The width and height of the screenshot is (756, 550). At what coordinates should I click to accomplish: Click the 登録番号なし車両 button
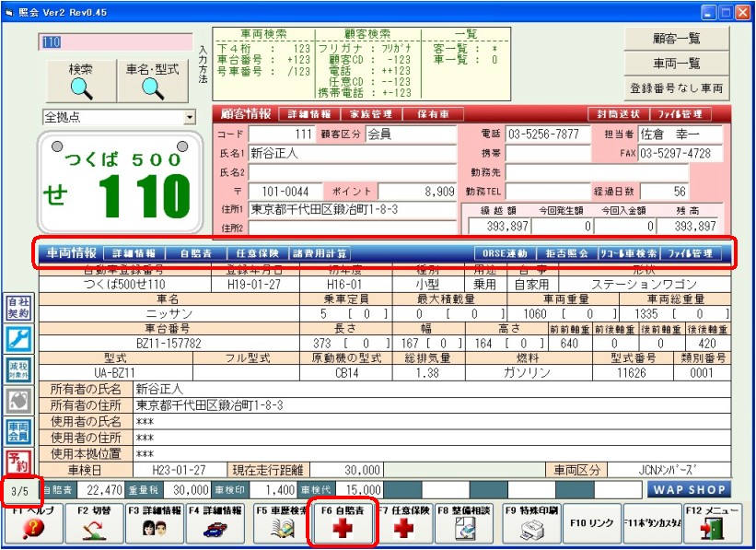[677, 89]
